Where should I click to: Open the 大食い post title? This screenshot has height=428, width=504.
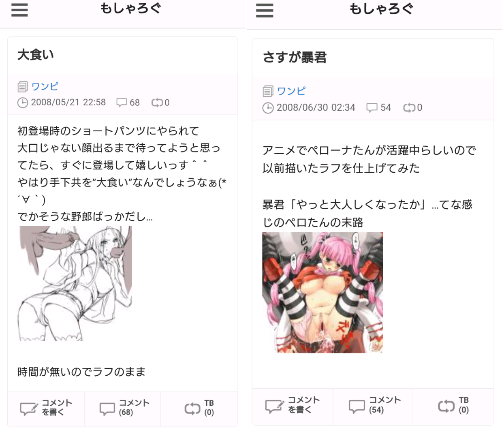click(36, 55)
